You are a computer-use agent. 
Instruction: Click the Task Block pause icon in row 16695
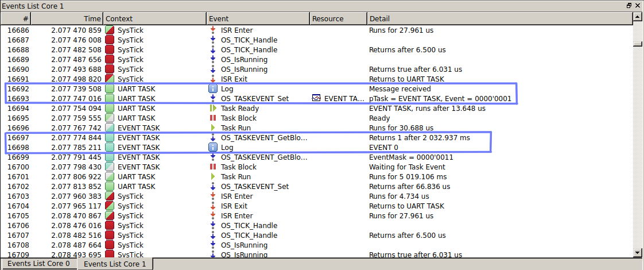[213, 118]
